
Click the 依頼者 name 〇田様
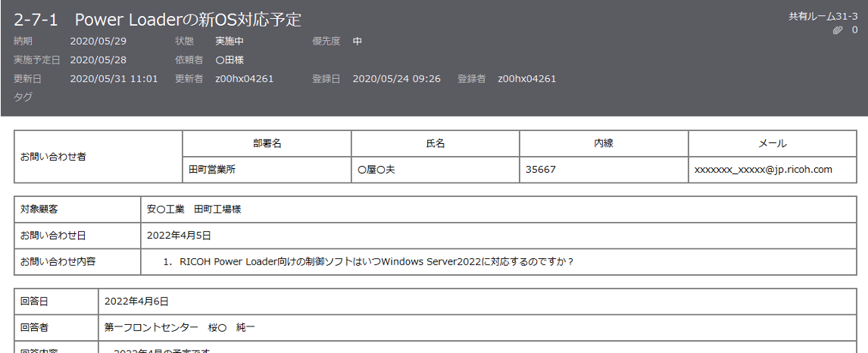pos(229,60)
